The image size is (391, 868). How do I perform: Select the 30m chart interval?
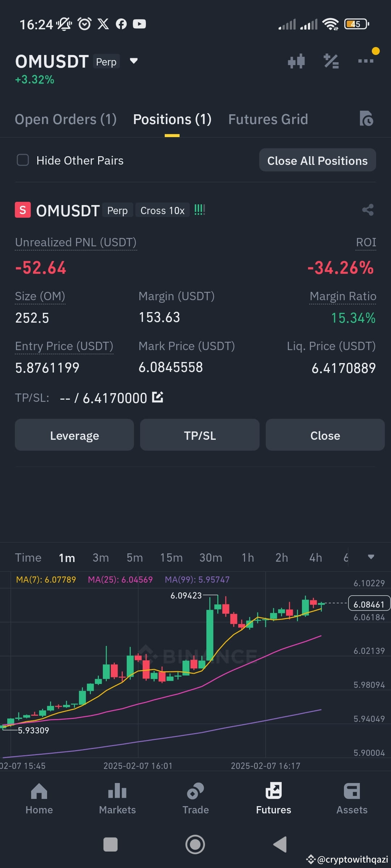211,557
